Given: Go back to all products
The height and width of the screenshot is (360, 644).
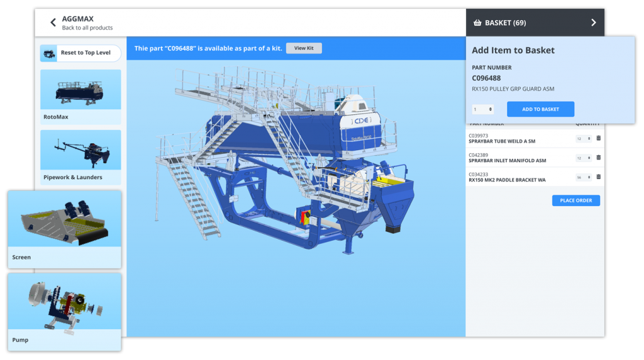Looking at the screenshot, I should (87, 28).
